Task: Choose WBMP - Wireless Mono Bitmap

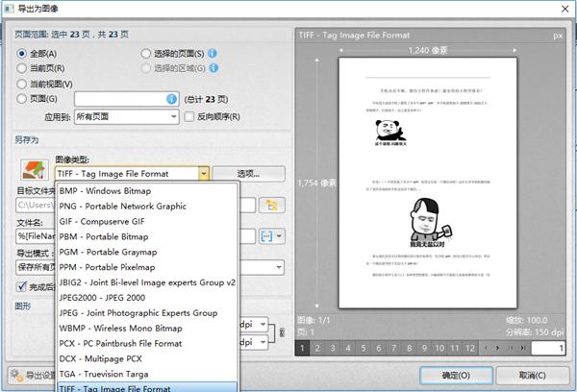Action: 147,328
